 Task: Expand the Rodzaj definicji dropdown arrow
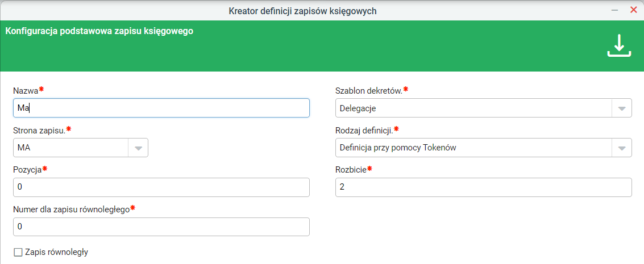pyautogui.click(x=622, y=148)
